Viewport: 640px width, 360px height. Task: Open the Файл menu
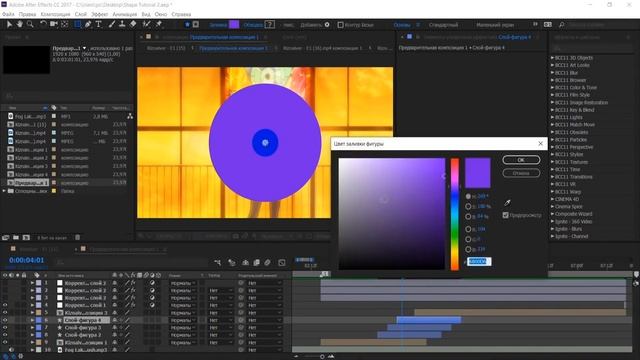8,14
